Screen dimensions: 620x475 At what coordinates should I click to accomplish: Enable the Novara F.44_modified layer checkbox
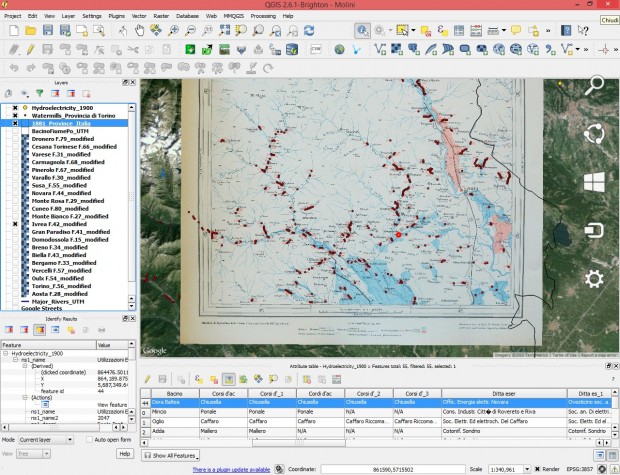point(15,193)
